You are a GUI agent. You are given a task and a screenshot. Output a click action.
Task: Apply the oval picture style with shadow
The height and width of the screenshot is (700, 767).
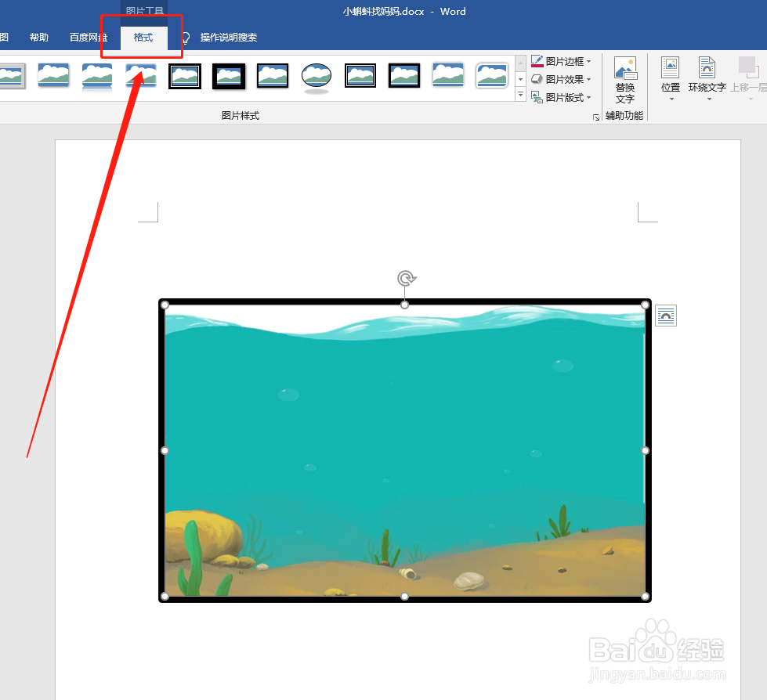coord(317,77)
